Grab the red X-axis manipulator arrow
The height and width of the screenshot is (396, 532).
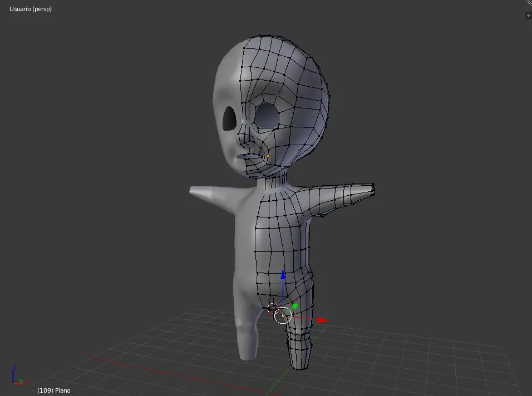322,320
